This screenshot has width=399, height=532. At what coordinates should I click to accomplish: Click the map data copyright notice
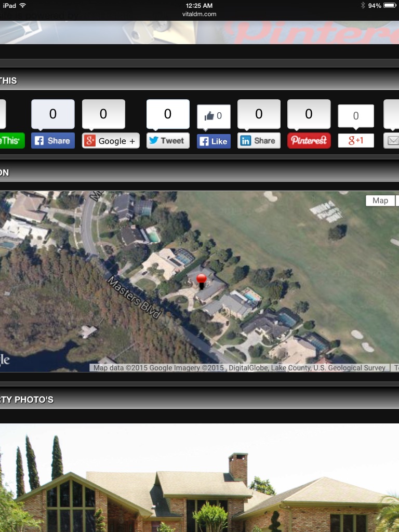(x=240, y=368)
